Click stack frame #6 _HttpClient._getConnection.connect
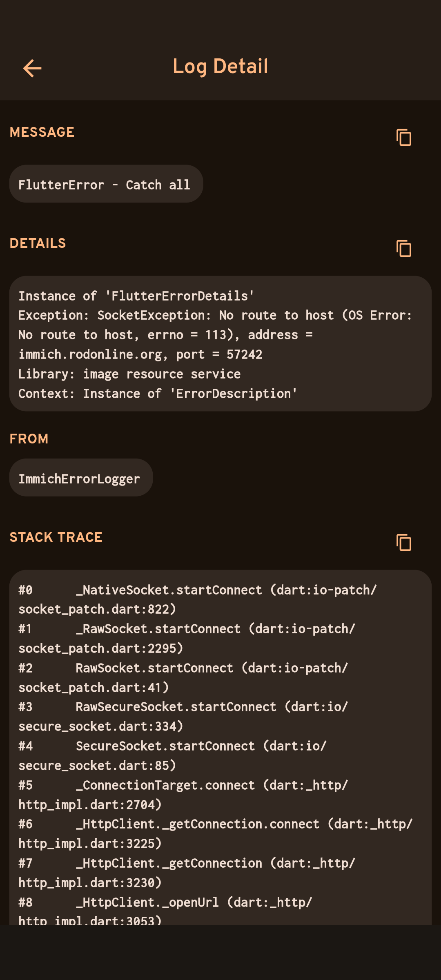Viewport: 441px width, 980px height. click(198, 824)
